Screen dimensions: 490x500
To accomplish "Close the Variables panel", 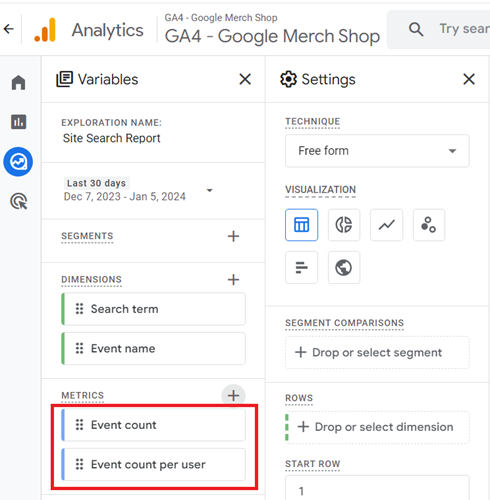I will click(x=245, y=79).
